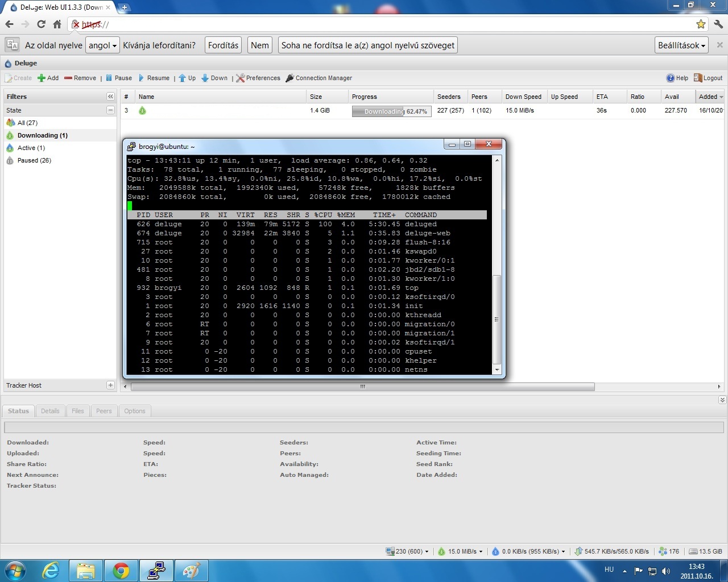Switch to the Details tab
The image size is (728, 582).
(50, 411)
